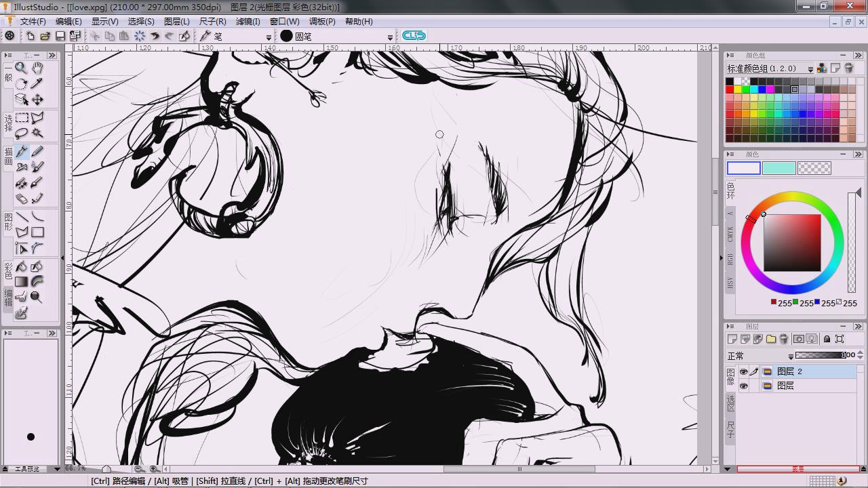
Task: Select the cyan sub color swatch
Action: [778, 168]
